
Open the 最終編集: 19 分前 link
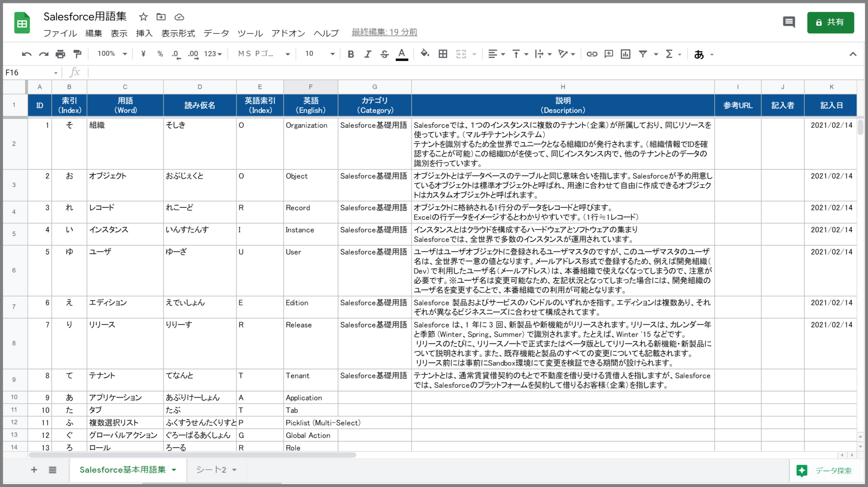point(384,32)
